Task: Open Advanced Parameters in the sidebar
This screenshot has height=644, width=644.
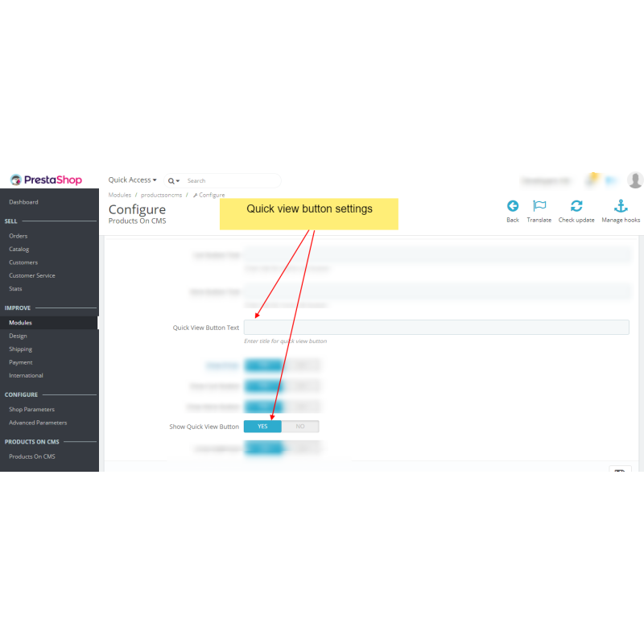Action: click(x=38, y=423)
